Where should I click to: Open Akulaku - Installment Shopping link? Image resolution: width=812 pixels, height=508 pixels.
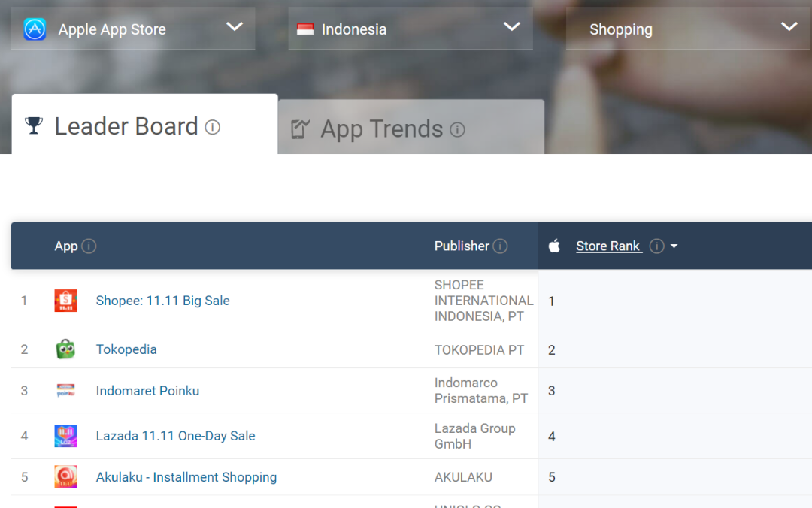click(x=186, y=477)
